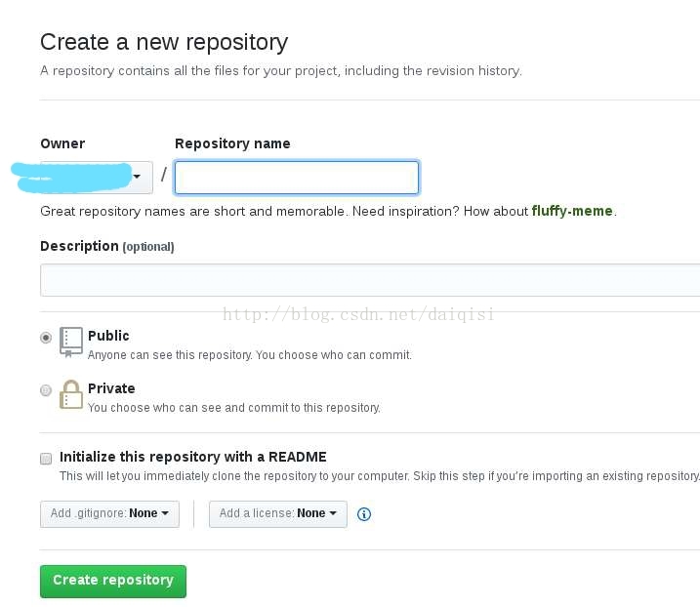Open the Owner account dropdown
Image resolution: width=700 pixels, height=607 pixels.
click(97, 178)
